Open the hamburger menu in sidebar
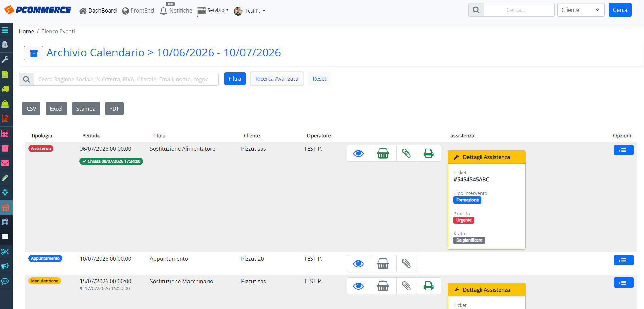644x309 pixels. [x=5, y=30]
